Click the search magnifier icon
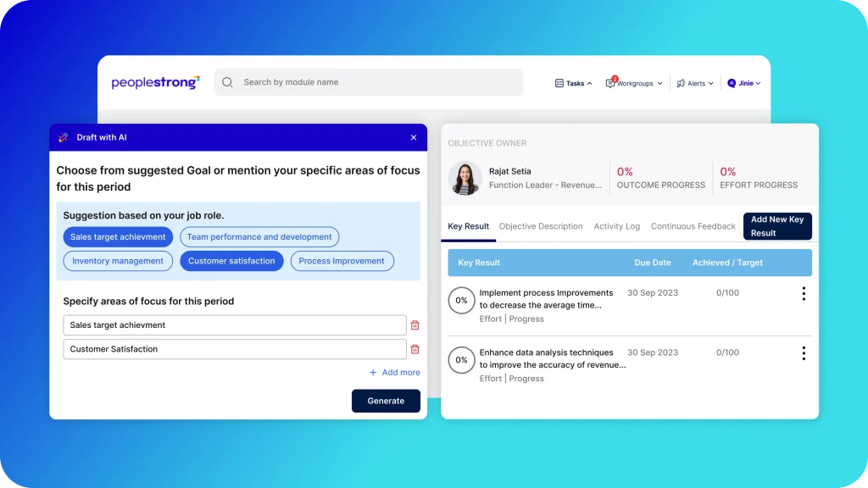The height and width of the screenshot is (488, 868). [x=227, y=83]
